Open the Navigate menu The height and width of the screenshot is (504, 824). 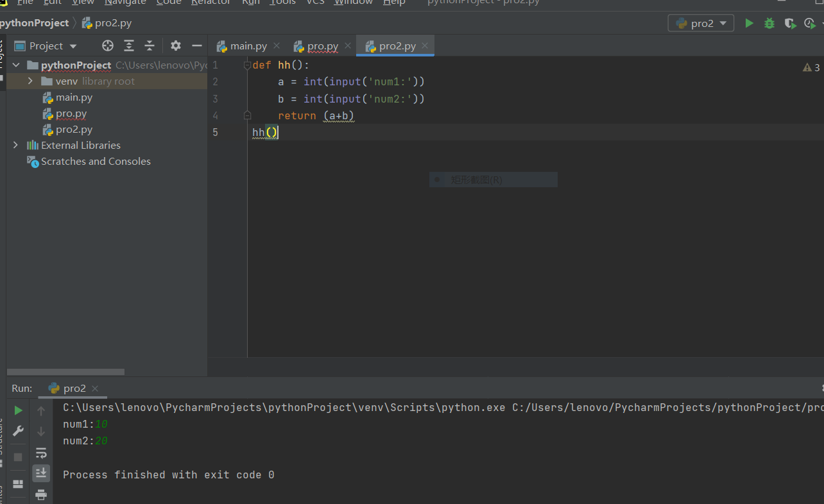click(x=125, y=3)
